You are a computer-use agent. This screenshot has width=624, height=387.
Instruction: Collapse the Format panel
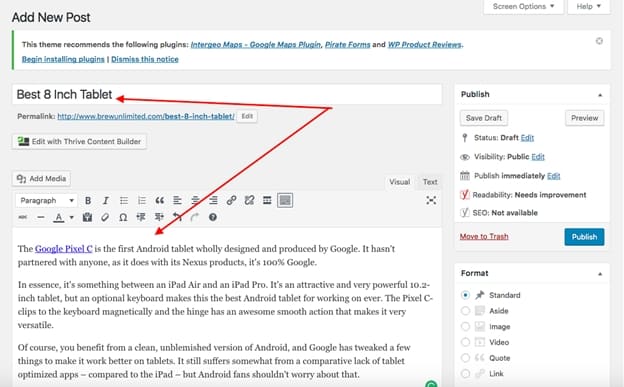click(600, 274)
